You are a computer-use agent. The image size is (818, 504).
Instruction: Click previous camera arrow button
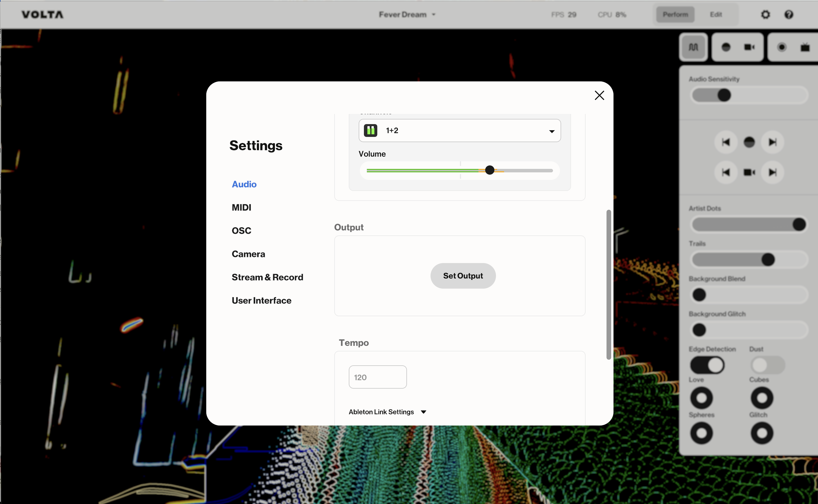725,172
